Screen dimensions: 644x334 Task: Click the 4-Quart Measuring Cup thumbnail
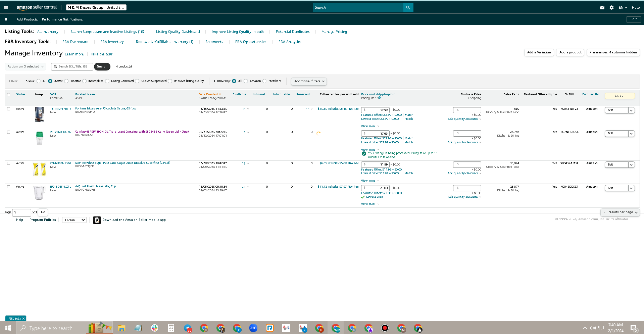pos(39,193)
